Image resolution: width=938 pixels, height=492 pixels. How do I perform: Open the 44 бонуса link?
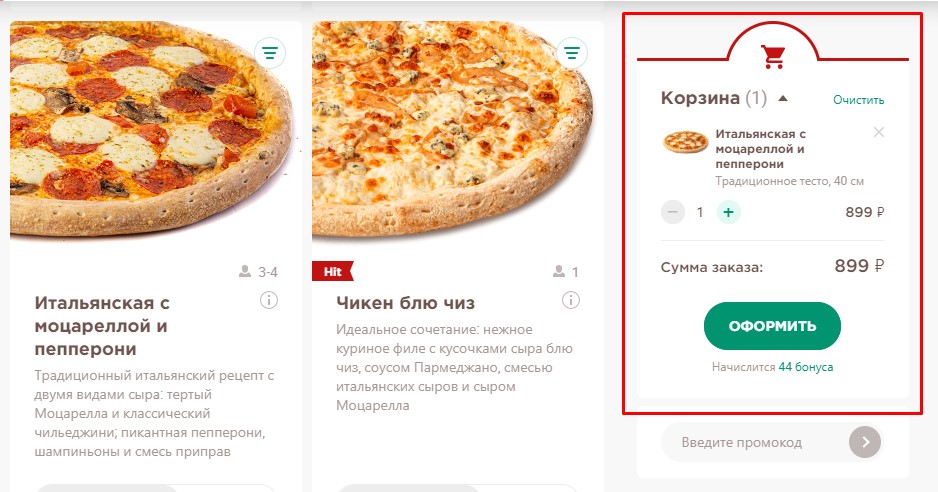806,367
